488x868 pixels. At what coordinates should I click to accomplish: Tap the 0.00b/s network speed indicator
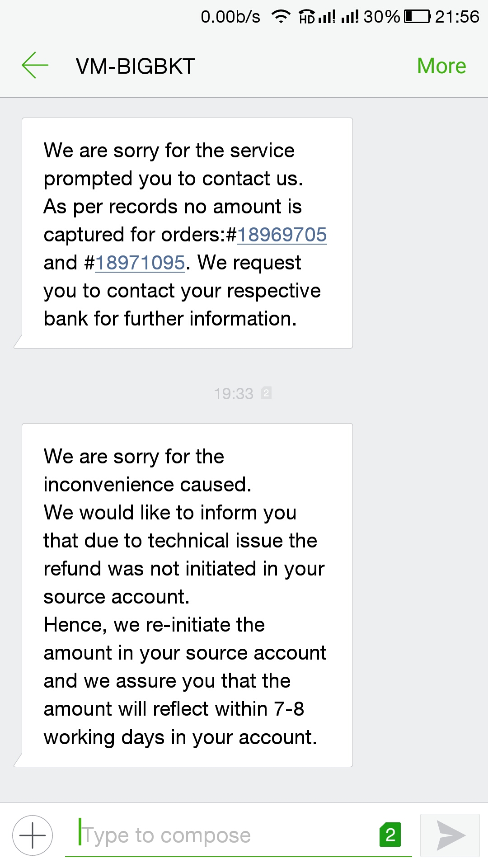(x=230, y=17)
